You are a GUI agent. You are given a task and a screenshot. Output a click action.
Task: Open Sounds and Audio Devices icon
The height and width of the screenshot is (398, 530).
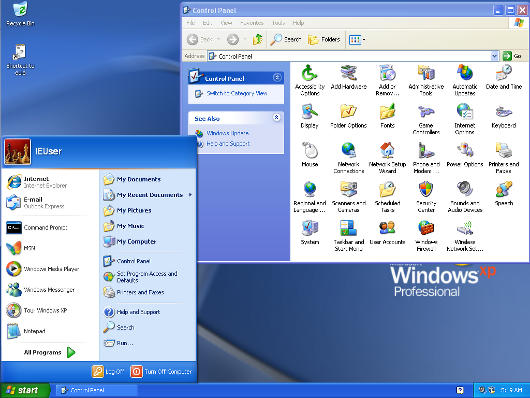pos(465,196)
